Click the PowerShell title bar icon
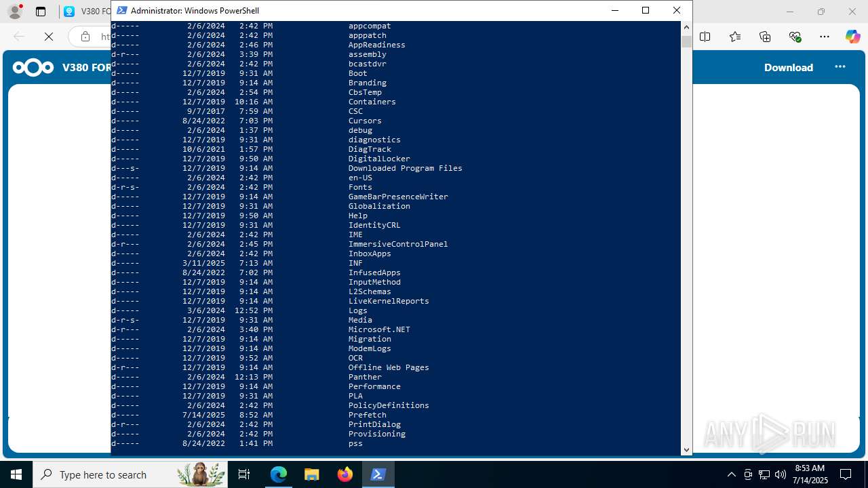Screen dimensions: 868x488 pos(122,10)
